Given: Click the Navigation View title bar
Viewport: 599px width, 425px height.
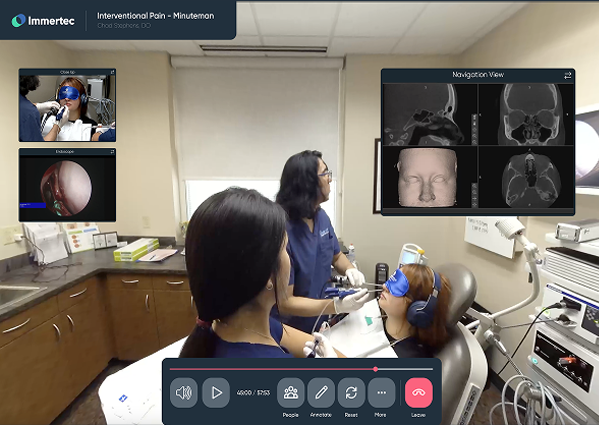Looking at the screenshot, I should tap(478, 75).
